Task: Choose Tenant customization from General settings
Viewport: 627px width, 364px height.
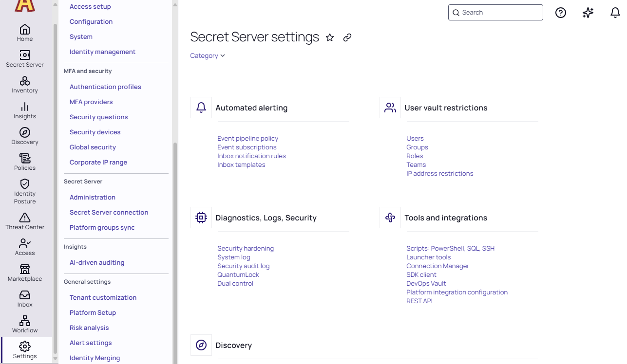Action: click(103, 298)
